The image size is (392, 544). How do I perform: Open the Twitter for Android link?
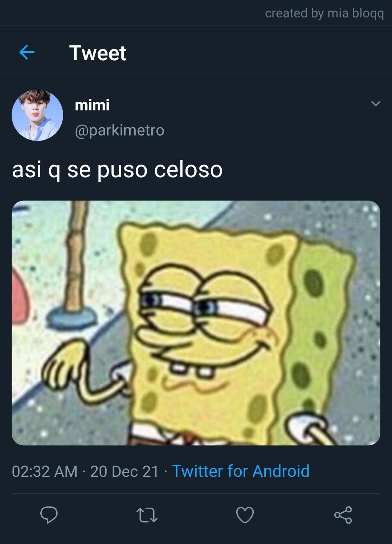click(240, 471)
